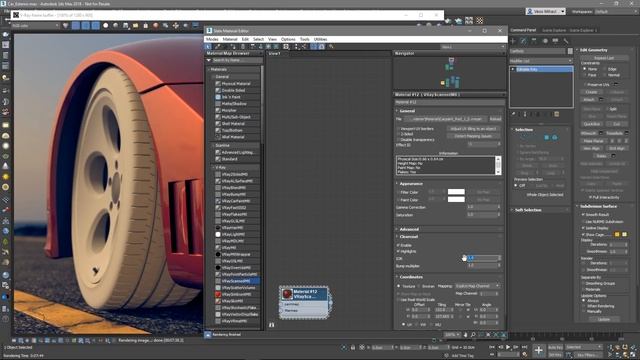Viewport: 640px width, 360px height.
Task: Open the Filter Color swatch
Action: click(456, 192)
